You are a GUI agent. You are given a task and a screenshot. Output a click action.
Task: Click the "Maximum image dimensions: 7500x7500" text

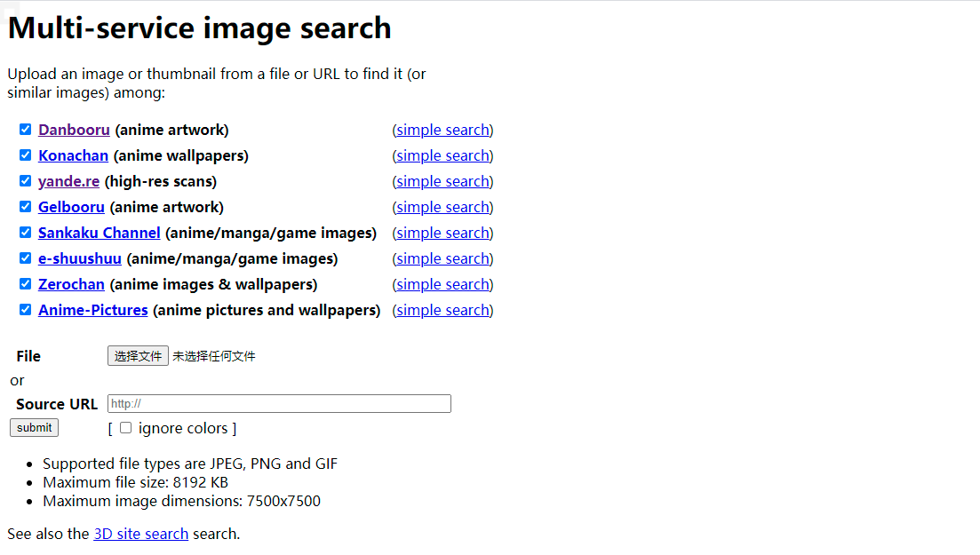[181, 501]
